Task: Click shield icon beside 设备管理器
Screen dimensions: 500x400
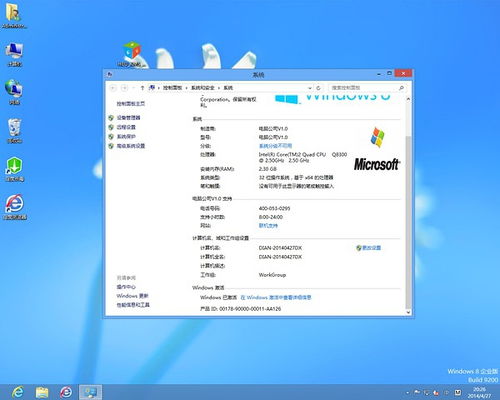Action: [111, 118]
